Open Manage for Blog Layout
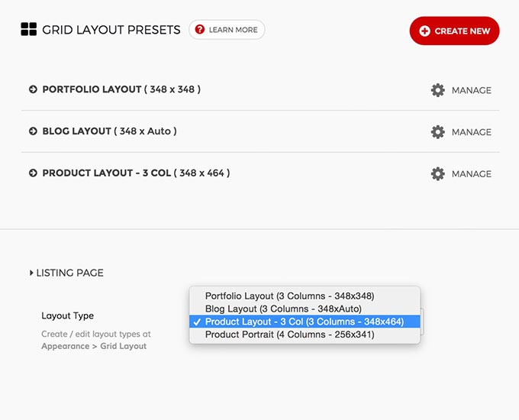The width and height of the screenshot is (519, 420). tap(472, 132)
